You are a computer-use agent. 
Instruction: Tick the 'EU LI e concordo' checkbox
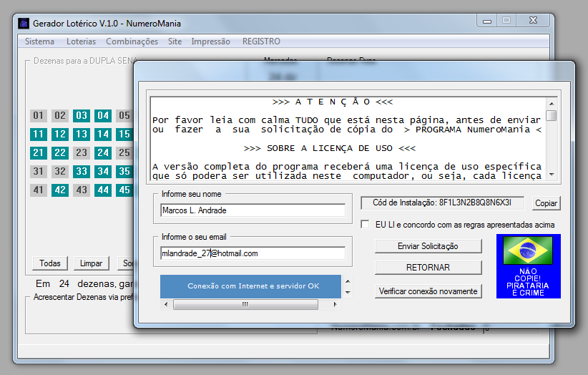point(365,224)
